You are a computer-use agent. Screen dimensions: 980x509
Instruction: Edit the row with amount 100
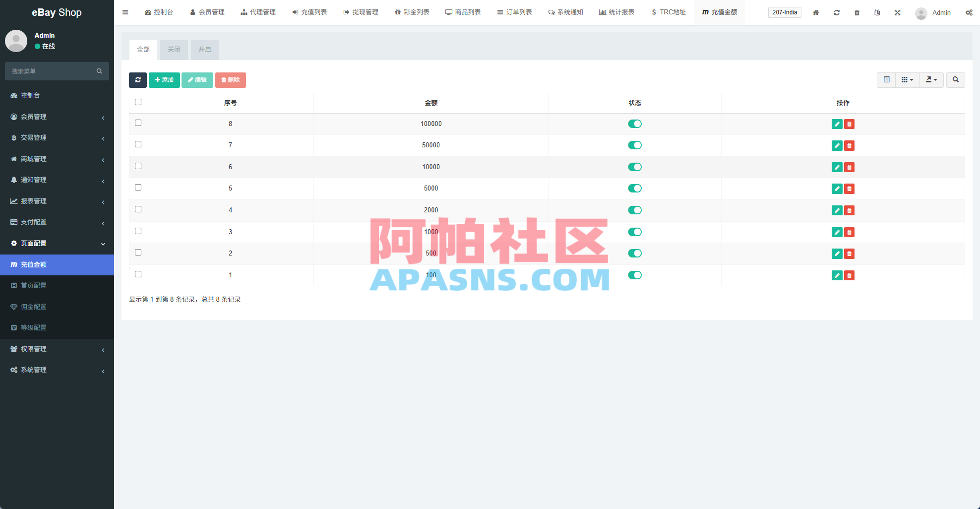click(837, 275)
